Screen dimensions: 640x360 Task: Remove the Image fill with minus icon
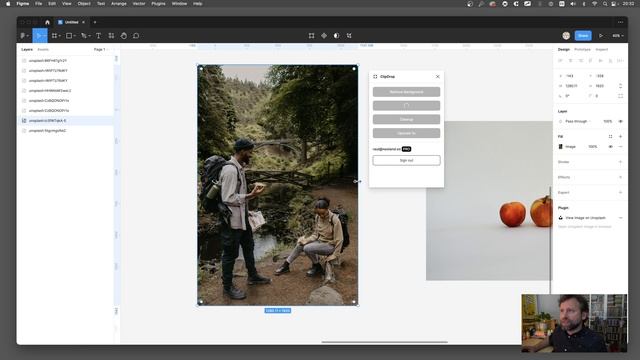pos(620,147)
